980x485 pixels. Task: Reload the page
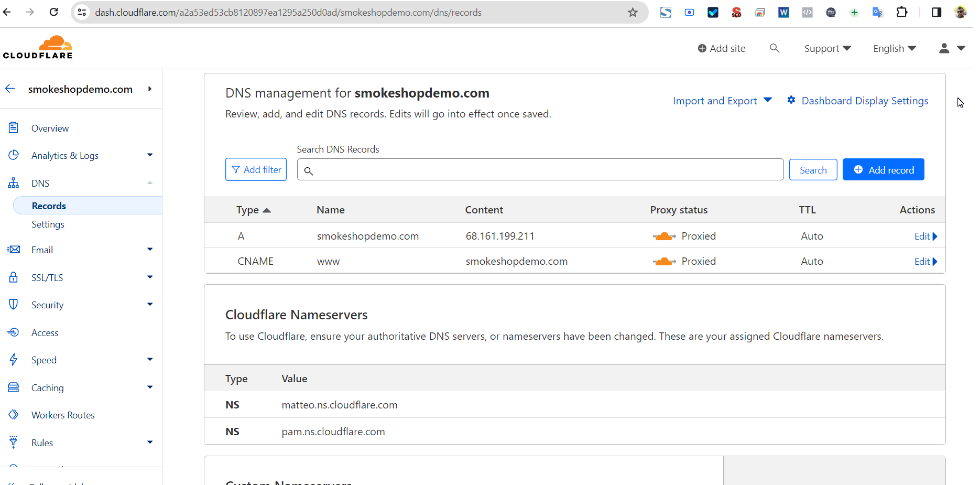pos(53,12)
